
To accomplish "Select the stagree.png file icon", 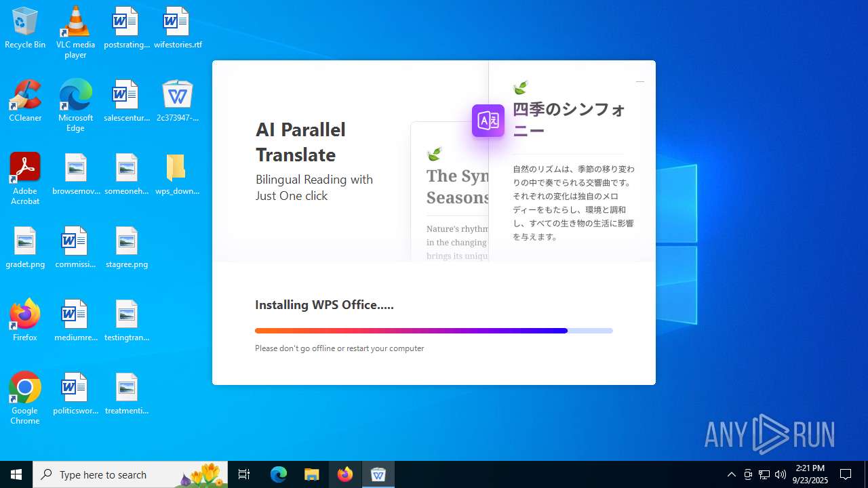I will (126, 248).
